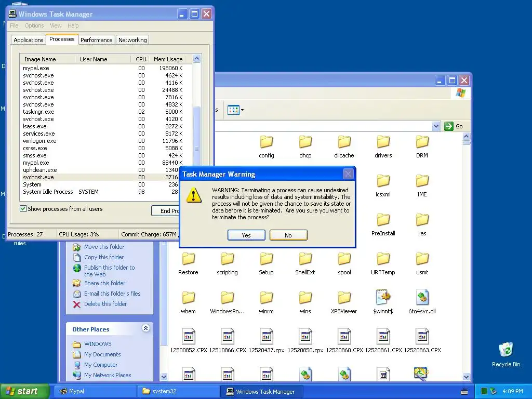The width and height of the screenshot is (532, 399).
Task: Open the Performance tab
Action: click(96, 40)
